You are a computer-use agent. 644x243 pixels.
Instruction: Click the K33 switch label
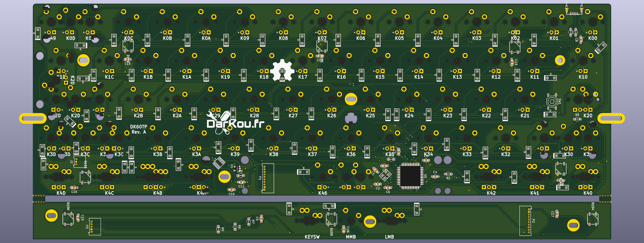[467, 154]
